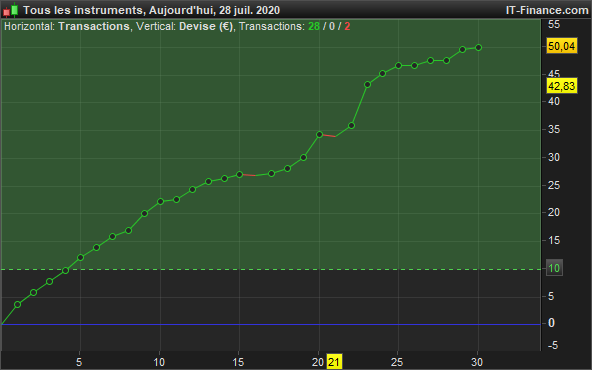Viewport: 592px width, 370px height.
Task: Click the red losing segment after transaction 15
Action: (248, 175)
